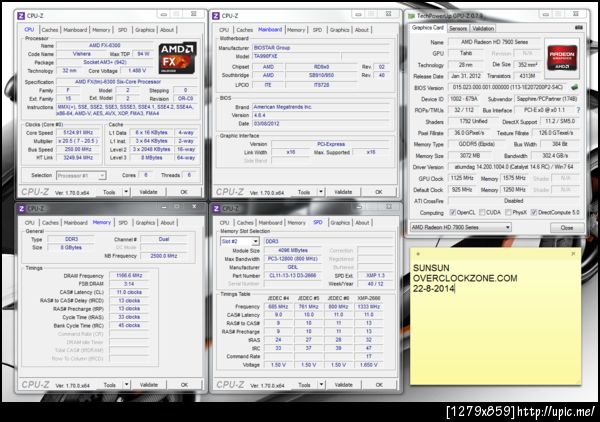Screen dimensions: 600x422
Task: Click Validate in the CPU tab window
Action: click(148, 192)
